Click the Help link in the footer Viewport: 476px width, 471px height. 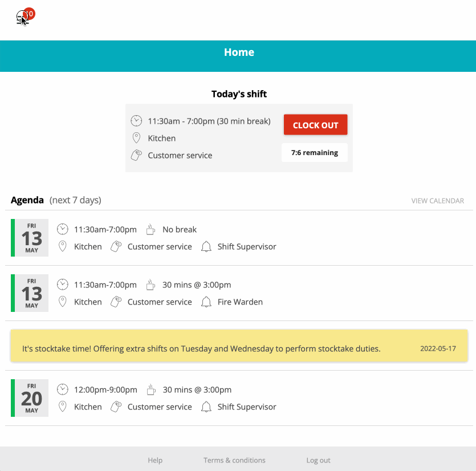(x=154, y=460)
